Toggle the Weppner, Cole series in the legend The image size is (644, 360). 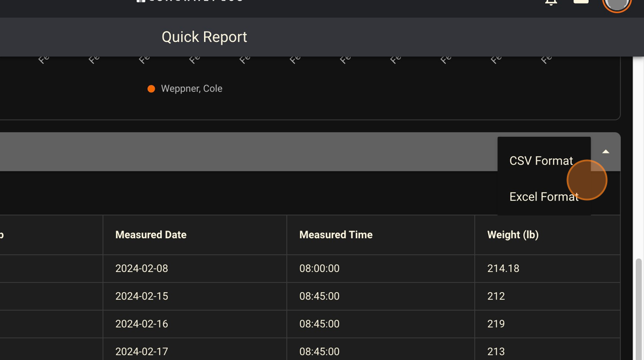[x=191, y=89]
